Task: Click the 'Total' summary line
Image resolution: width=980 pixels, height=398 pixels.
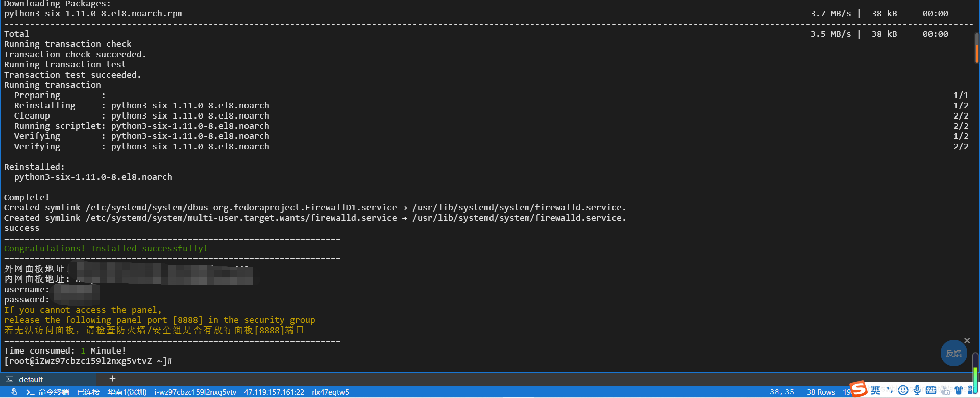Action: (x=16, y=34)
